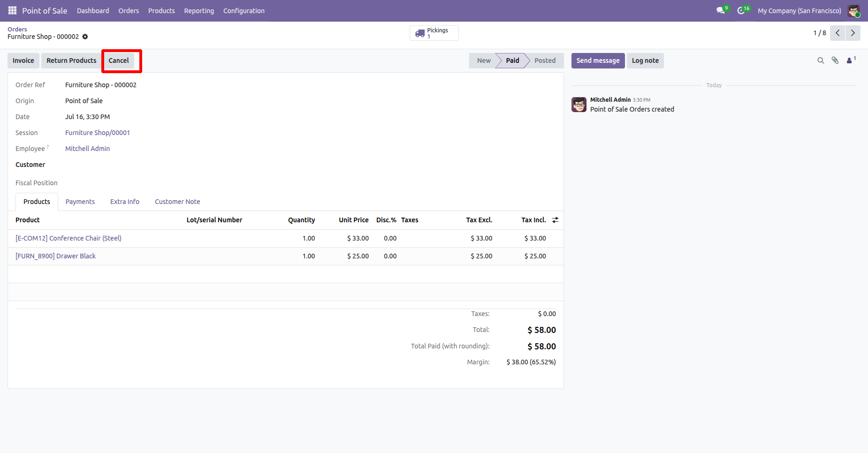
Task: Click the New status stage
Action: 484,60
